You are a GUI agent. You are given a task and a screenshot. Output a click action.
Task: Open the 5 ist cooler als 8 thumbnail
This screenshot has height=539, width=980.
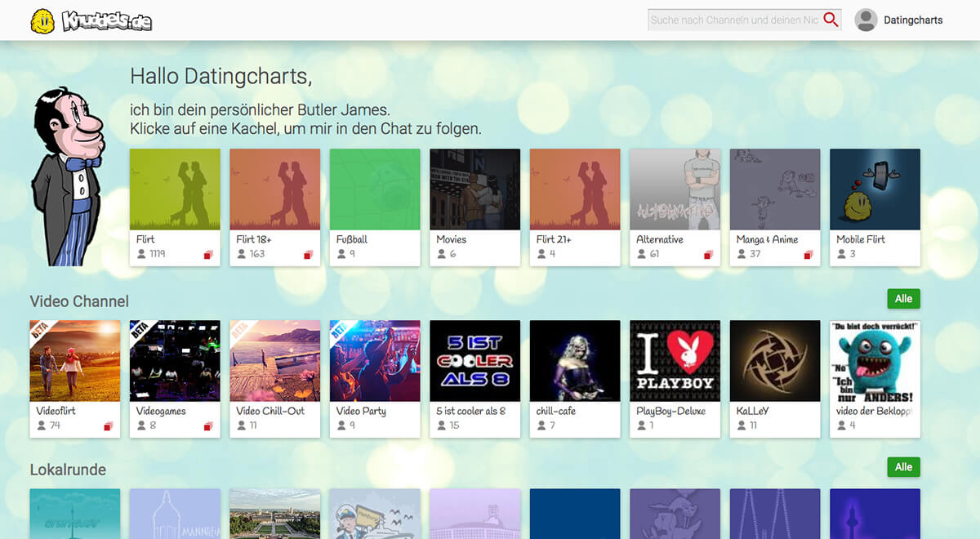pyautogui.click(x=475, y=361)
